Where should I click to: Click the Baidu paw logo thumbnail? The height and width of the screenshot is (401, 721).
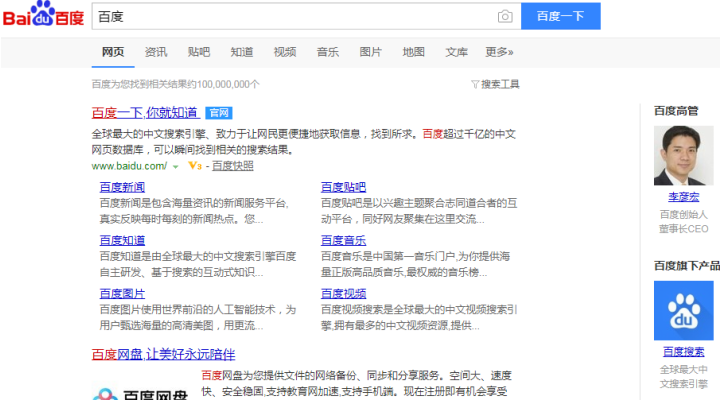[x=683, y=310]
